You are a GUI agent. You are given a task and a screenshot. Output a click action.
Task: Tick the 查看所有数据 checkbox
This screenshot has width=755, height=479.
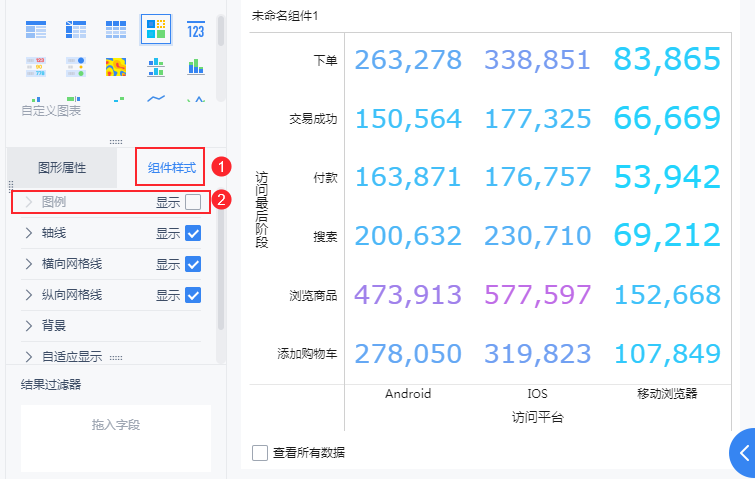point(260,453)
